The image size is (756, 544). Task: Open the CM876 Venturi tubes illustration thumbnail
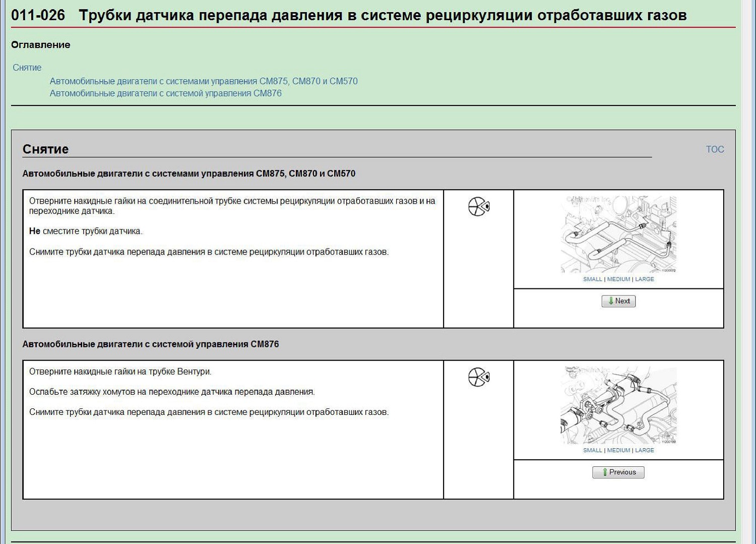[618, 405]
